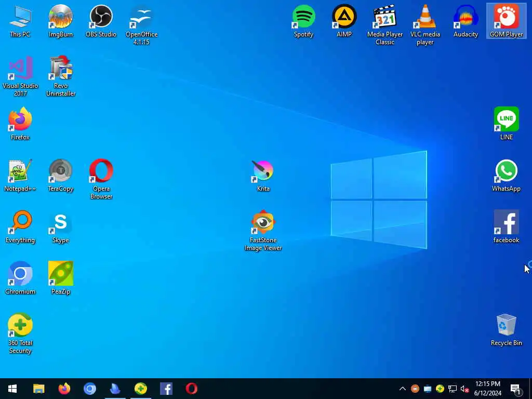Select the VLC media player icon
Image resolution: width=532 pixels, height=399 pixels.
click(425, 25)
